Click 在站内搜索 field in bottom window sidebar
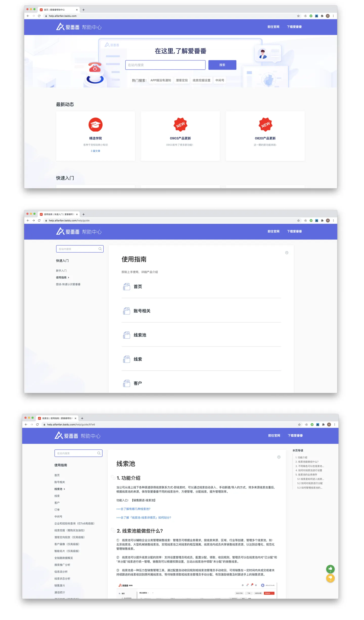This screenshot has width=364, height=620. click(78, 453)
